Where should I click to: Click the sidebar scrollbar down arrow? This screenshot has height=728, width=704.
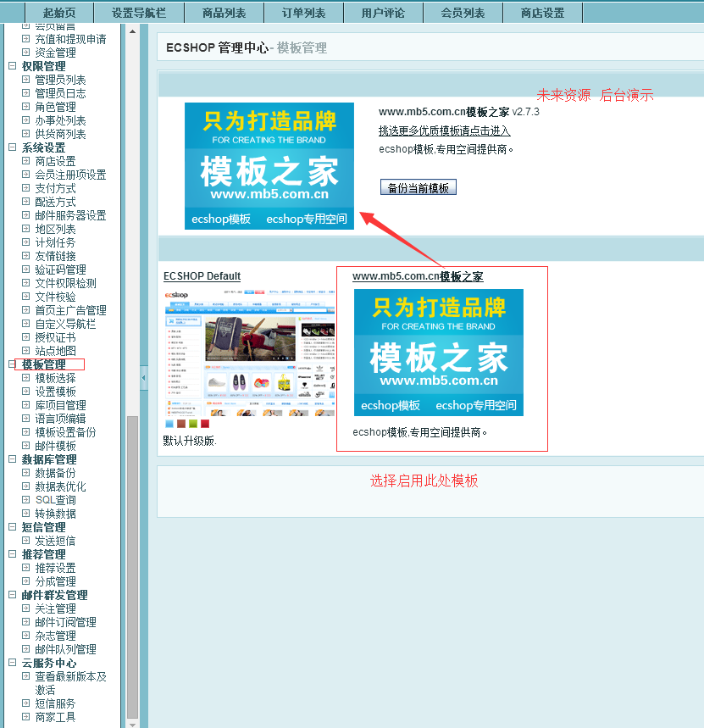click(x=133, y=724)
